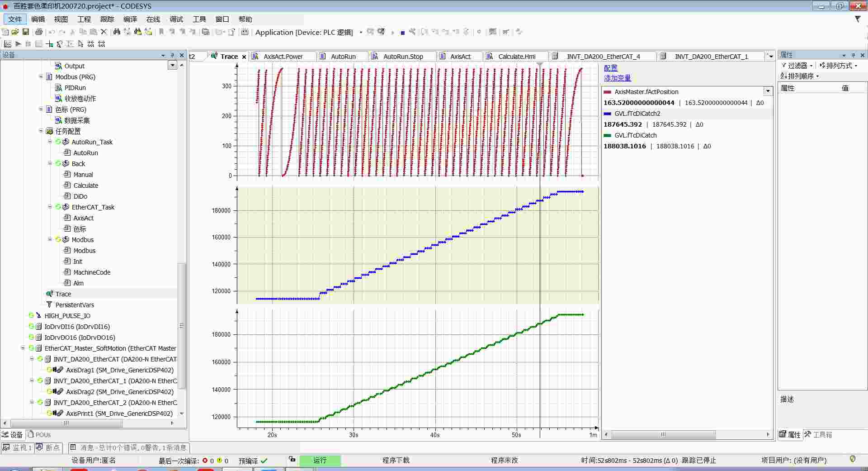Screen dimensions: 868x471
Task: Click the Save project icon
Action: point(26,32)
